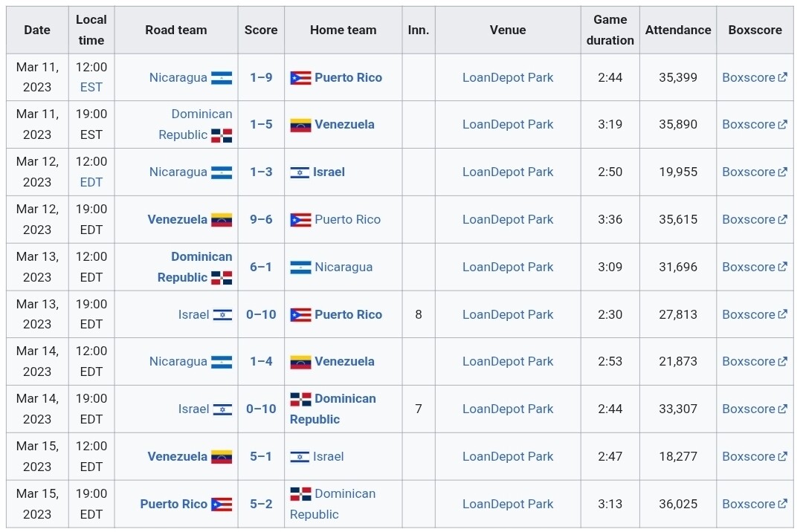Open Boxscore link for 19,955 attendance game
The width and height of the screenshot is (803, 532).
pyautogui.click(x=749, y=172)
